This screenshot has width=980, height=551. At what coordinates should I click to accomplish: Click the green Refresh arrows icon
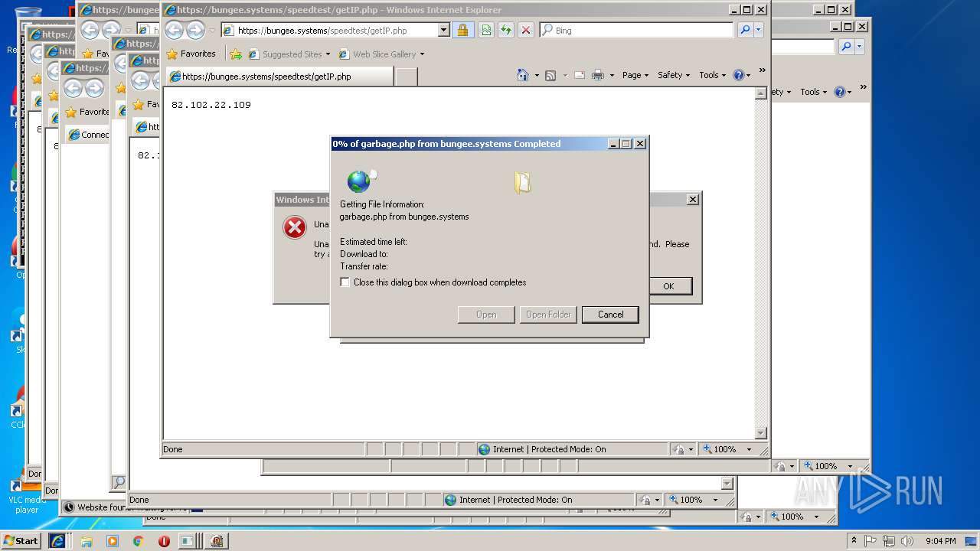[506, 31]
